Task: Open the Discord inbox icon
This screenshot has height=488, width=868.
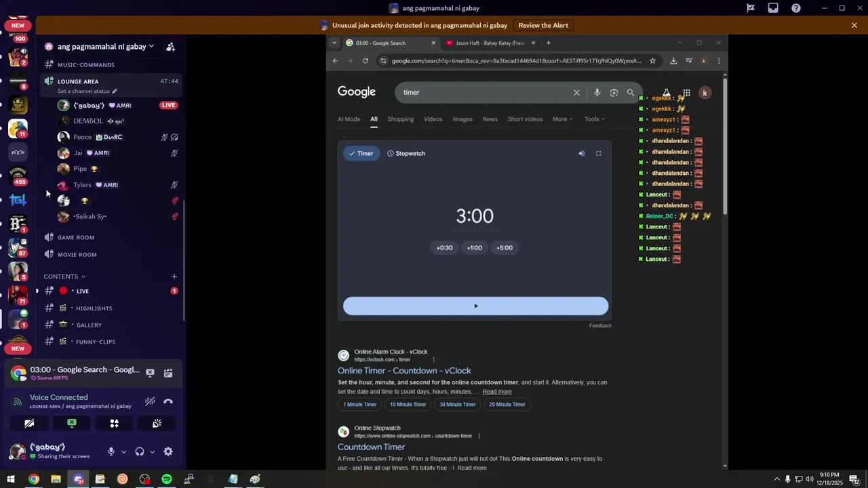Action: tap(773, 8)
